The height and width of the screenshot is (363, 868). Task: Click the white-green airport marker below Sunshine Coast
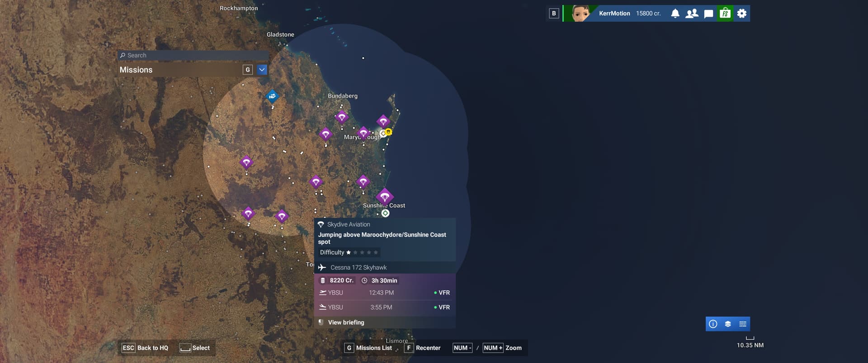coord(385,213)
